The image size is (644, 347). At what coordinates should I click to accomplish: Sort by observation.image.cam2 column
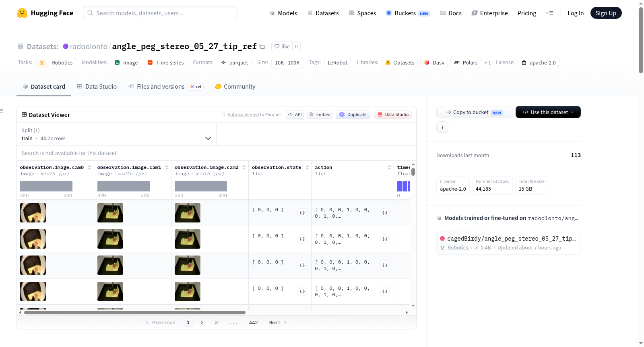click(244, 167)
